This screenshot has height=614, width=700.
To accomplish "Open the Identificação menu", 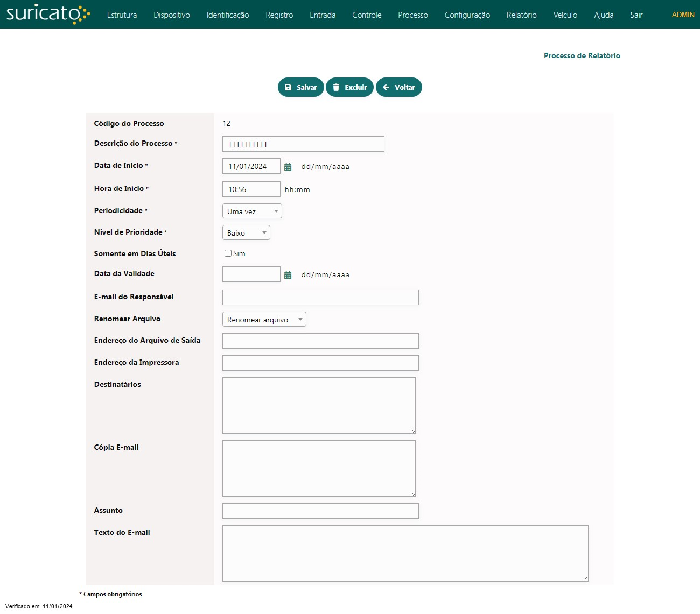I will coord(228,15).
